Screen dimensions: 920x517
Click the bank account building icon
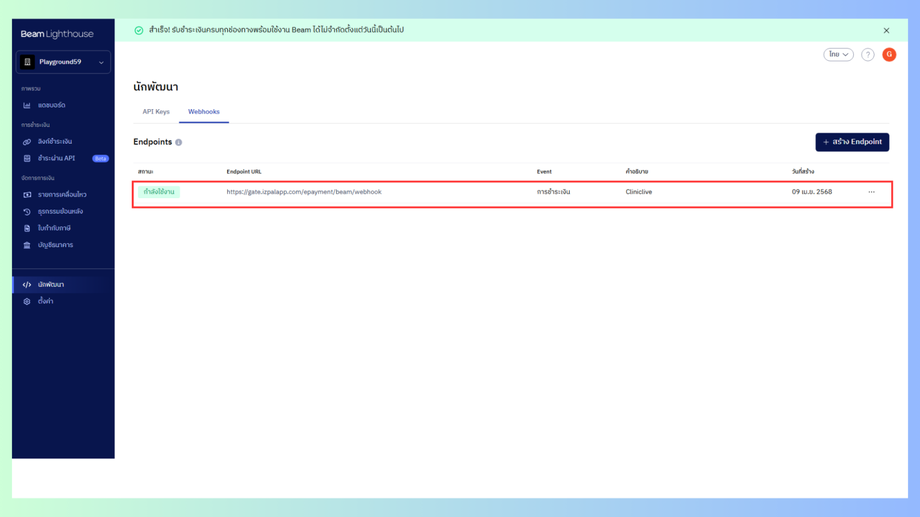point(27,245)
